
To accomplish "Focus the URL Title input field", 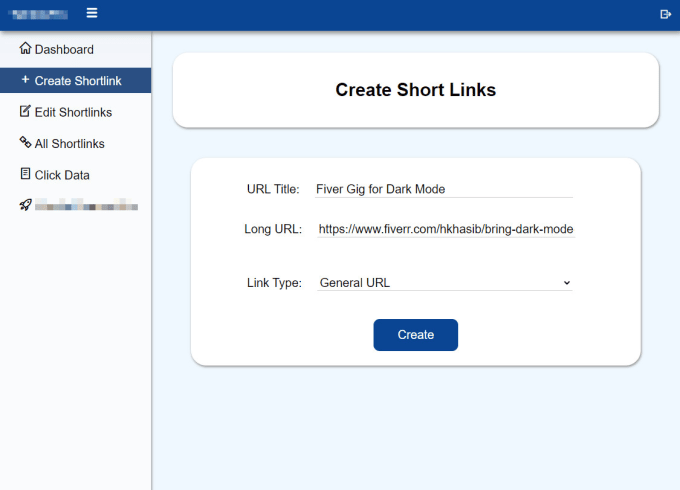I will (444, 189).
